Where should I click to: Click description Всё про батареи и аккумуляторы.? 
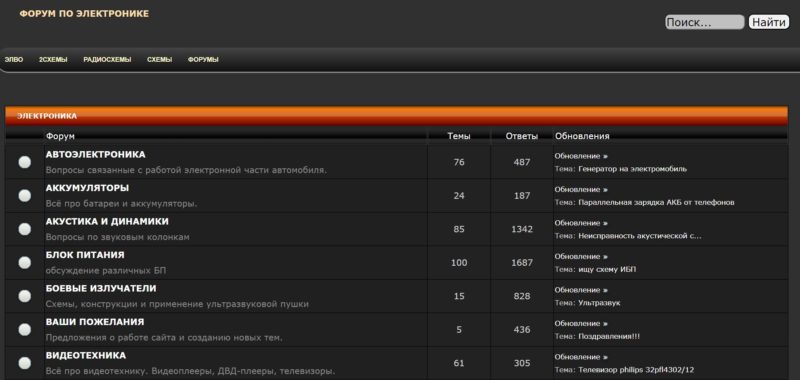121,204
